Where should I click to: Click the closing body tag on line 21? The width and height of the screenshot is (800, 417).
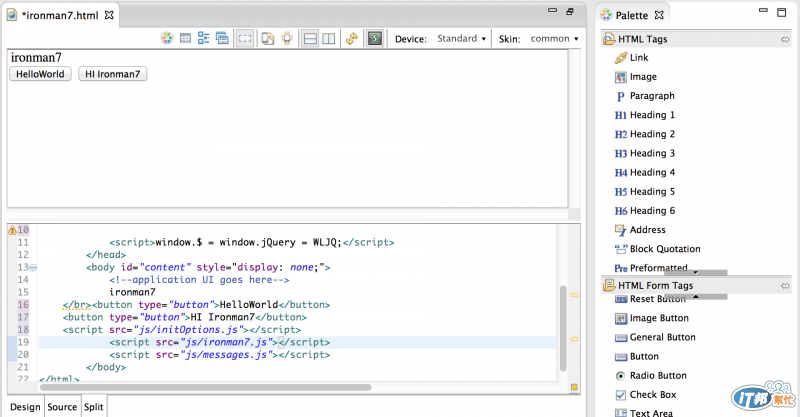(x=106, y=367)
